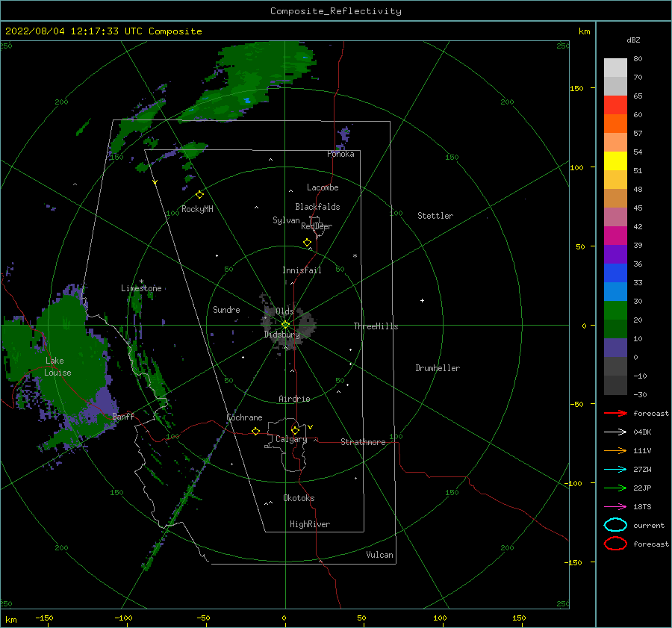This screenshot has width=672, height=628.
Task: Click the blue high-reflectivity cell in northern storm
Action: [247, 100]
